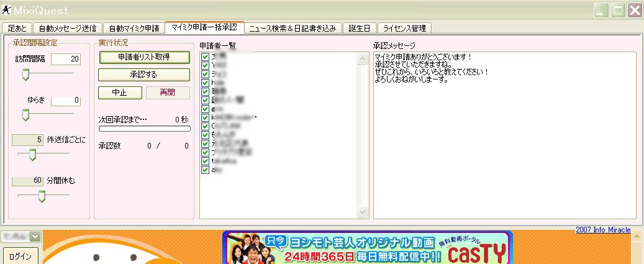Stop processing with the 中止 button
This screenshot has height=264, width=644.
120,93
